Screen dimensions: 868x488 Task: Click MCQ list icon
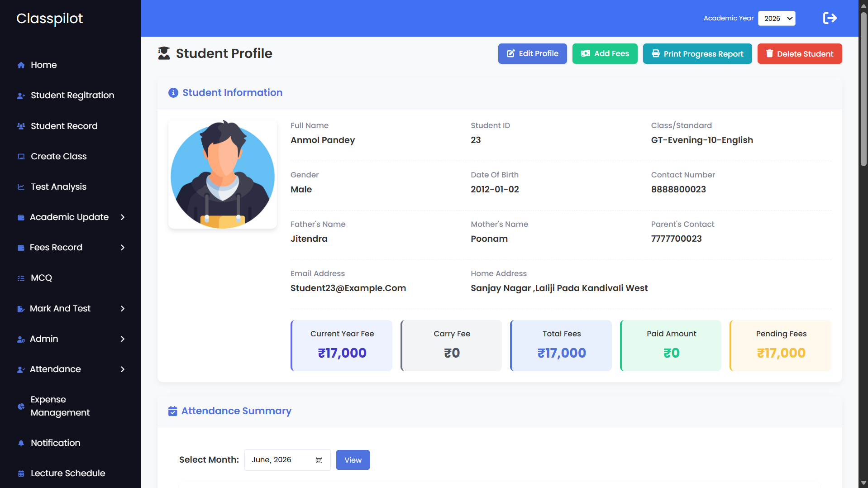pyautogui.click(x=21, y=278)
